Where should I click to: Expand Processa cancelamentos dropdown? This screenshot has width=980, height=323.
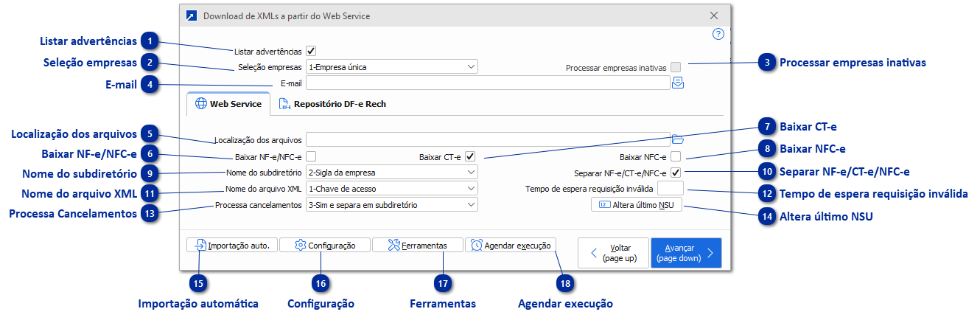pos(392,204)
